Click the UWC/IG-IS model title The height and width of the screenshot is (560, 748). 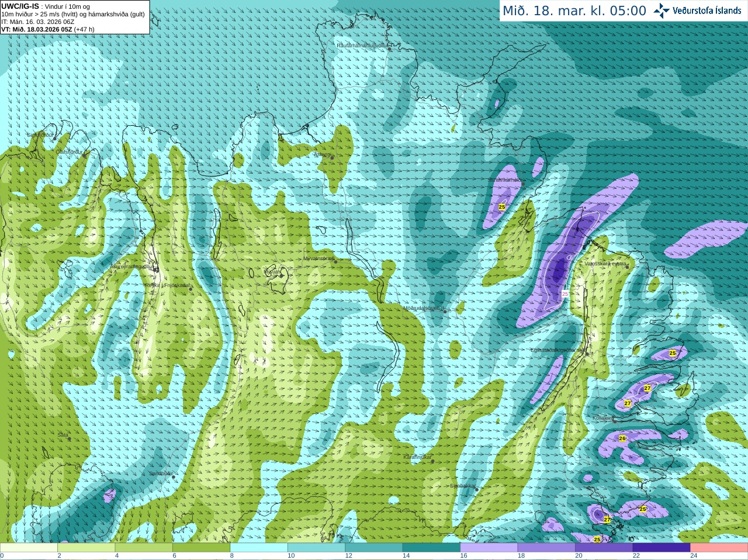pyautogui.click(x=20, y=6)
